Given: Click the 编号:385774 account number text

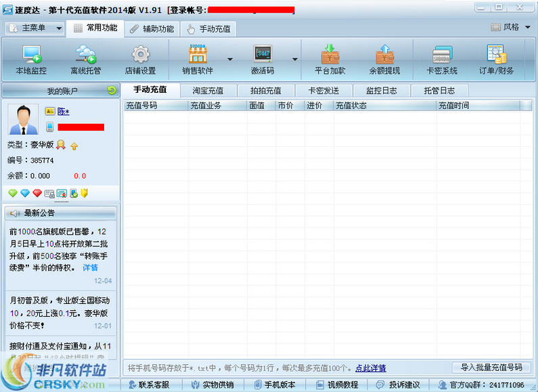Looking at the screenshot, I should pos(30,160).
